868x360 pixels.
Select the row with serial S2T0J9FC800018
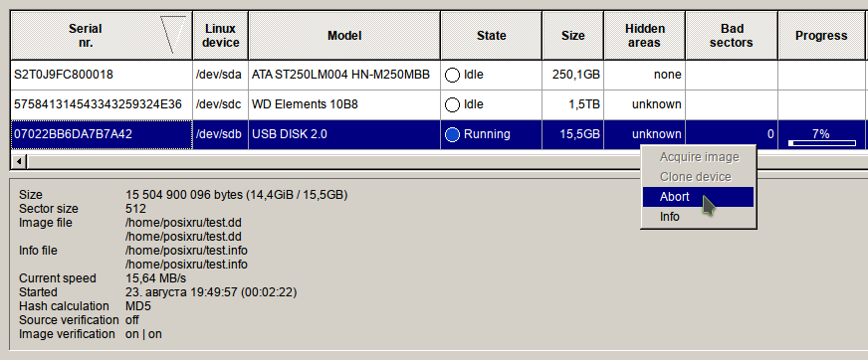pos(437,75)
